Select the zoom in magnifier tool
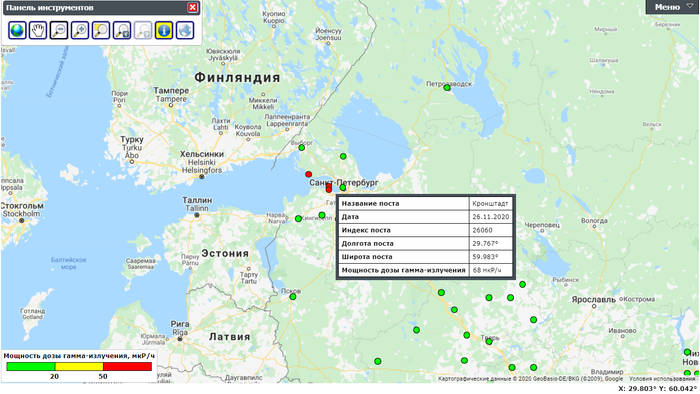 80,30
